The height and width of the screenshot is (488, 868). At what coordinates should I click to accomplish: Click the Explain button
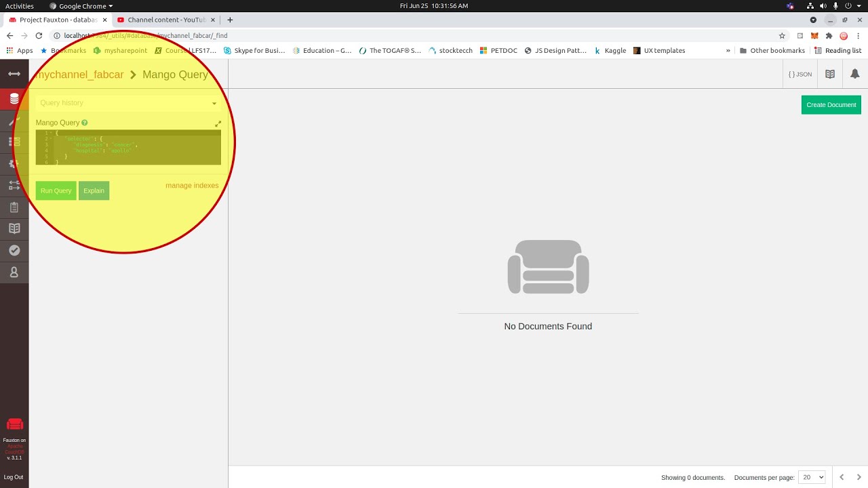tap(94, 190)
